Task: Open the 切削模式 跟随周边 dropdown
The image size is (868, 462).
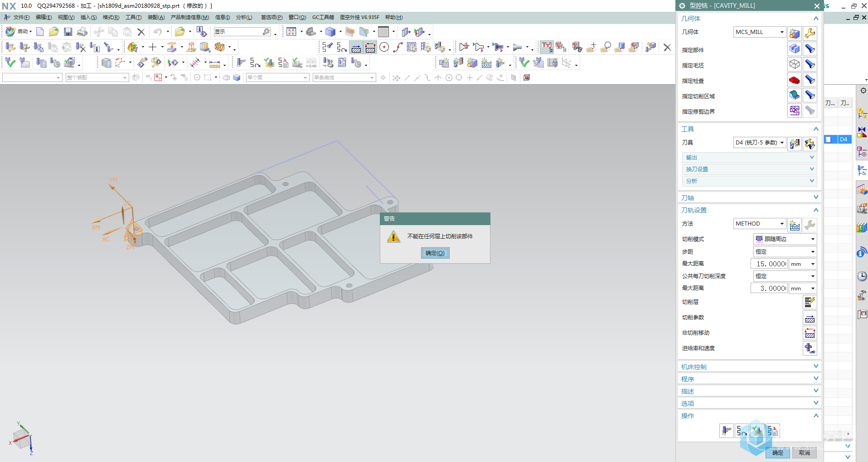Action: point(785,239)
